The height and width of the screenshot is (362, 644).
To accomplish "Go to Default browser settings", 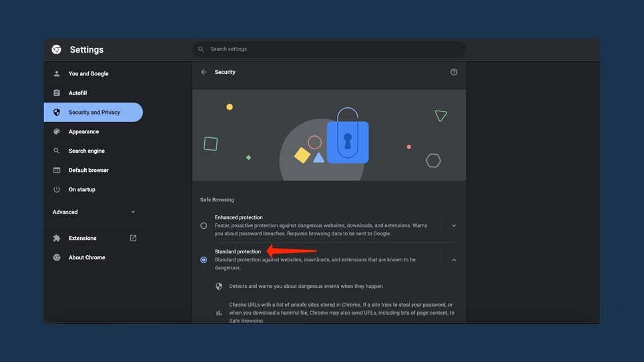I will point(89,170).
